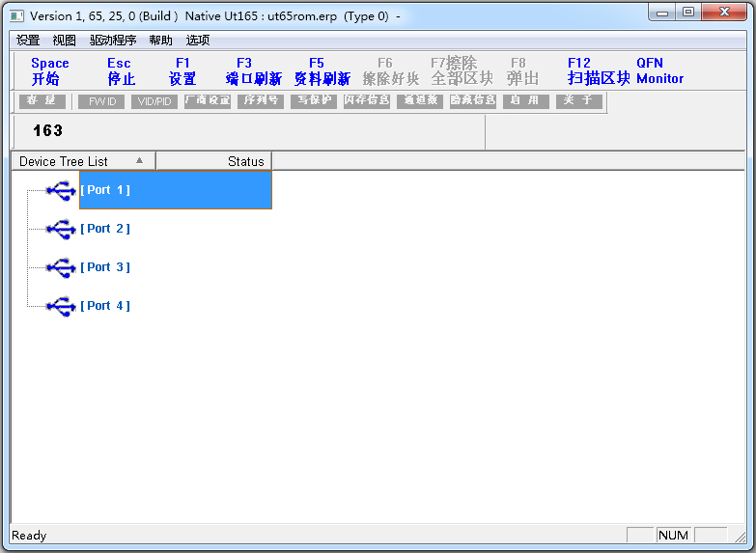Click the Status column header
The width and height of the screenshot is (756, 553).
pos(214,161)
